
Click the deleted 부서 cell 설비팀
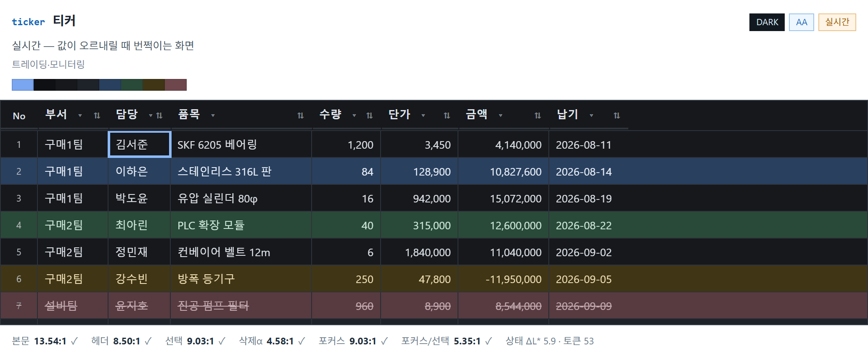click(73, 306)
